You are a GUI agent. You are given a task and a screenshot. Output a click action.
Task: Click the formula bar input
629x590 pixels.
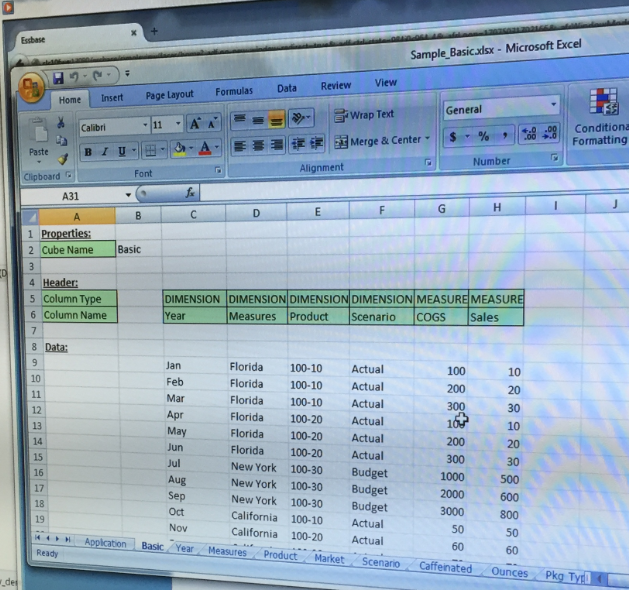click(x=413, y=189)
